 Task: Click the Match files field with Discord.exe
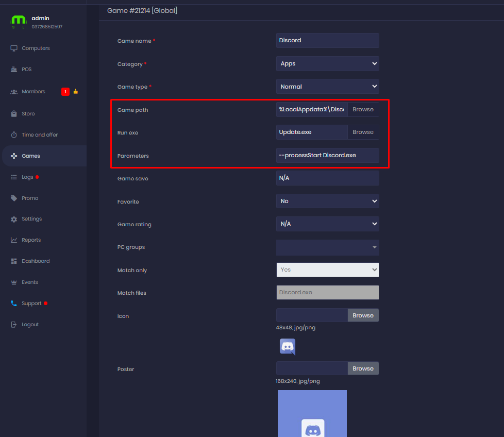tap(328, 292)
